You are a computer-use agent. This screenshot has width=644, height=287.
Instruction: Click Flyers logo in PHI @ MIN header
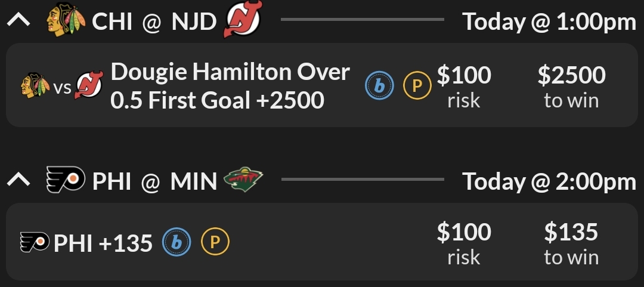[66, 180]
